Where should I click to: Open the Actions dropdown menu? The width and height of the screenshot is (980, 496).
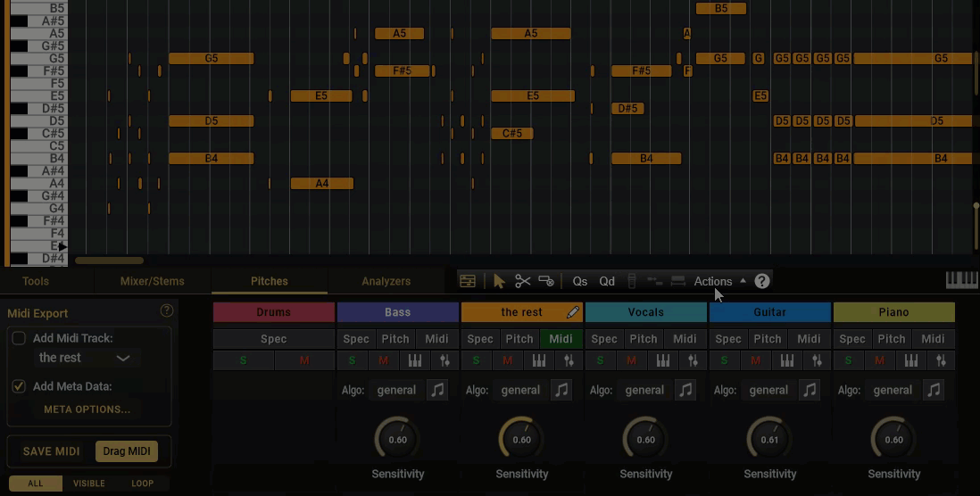pyautogui.click(x=713, y=281)
